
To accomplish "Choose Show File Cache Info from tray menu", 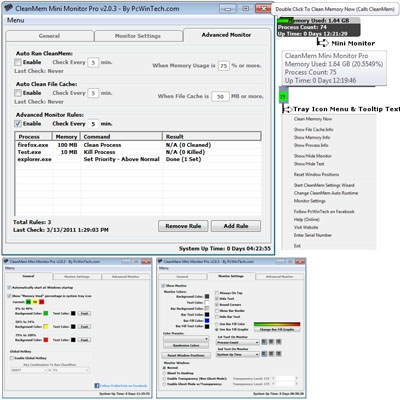I will (313, 129).
